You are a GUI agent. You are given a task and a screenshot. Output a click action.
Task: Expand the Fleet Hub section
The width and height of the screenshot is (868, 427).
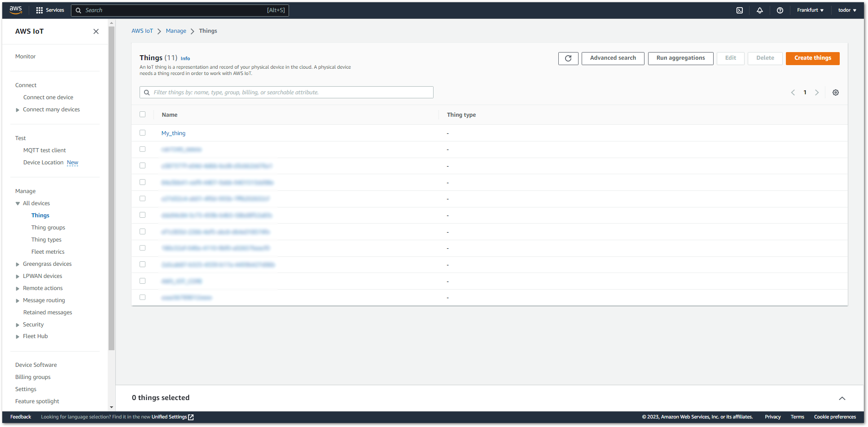pyautogui.click(x=18, y=337)
